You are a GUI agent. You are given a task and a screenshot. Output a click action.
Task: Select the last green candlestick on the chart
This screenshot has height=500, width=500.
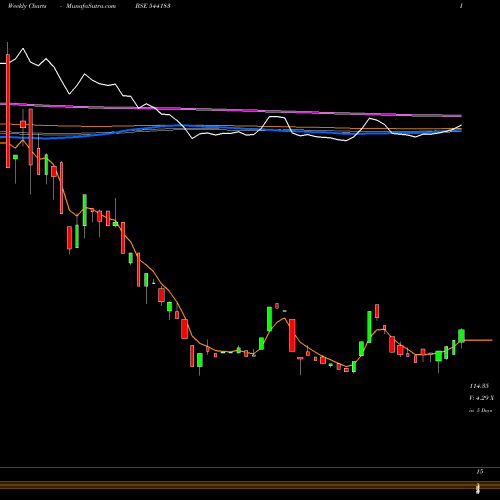click(x=461, y=336)
